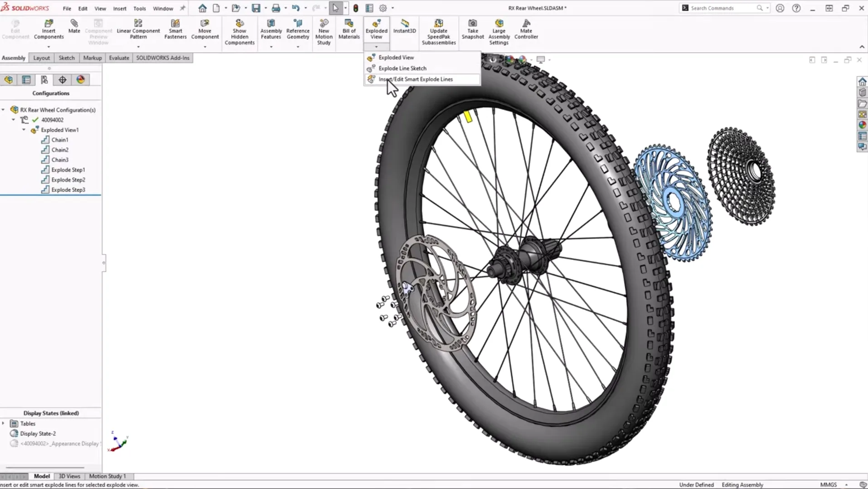Open the Assembly Features dropdown arrow

pyautogui.click(x=271, y=47)
